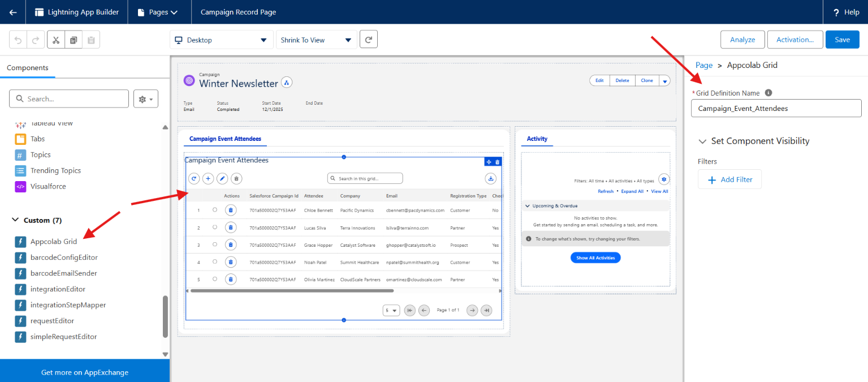This screenshot has width=868, height=382.
Task: Click the canvas refresh button beside Shrink To View
Action: tap(369, 40)
